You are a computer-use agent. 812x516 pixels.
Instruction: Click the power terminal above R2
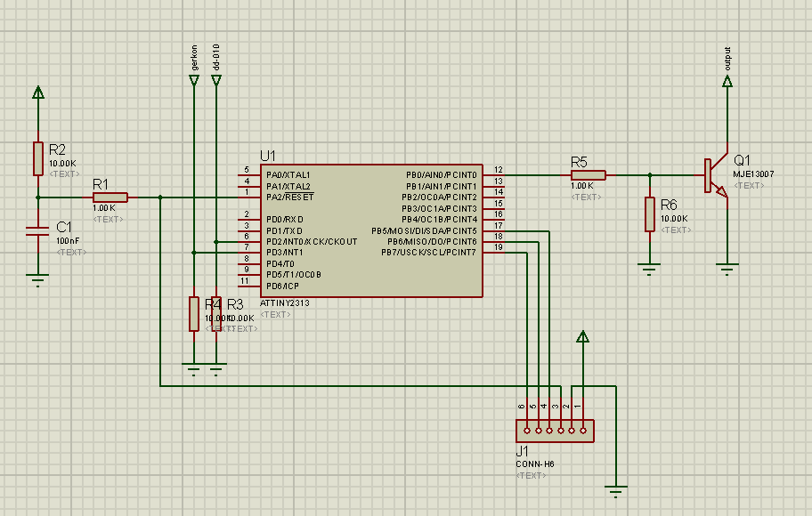(37, 92)
